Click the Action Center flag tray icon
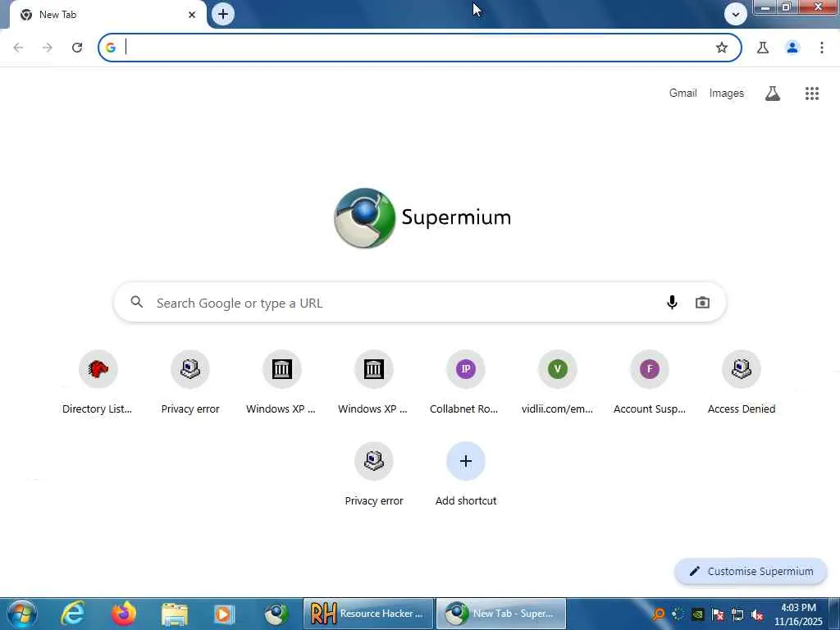Viewport: 840px width, 630px height. tap(718, 614)
